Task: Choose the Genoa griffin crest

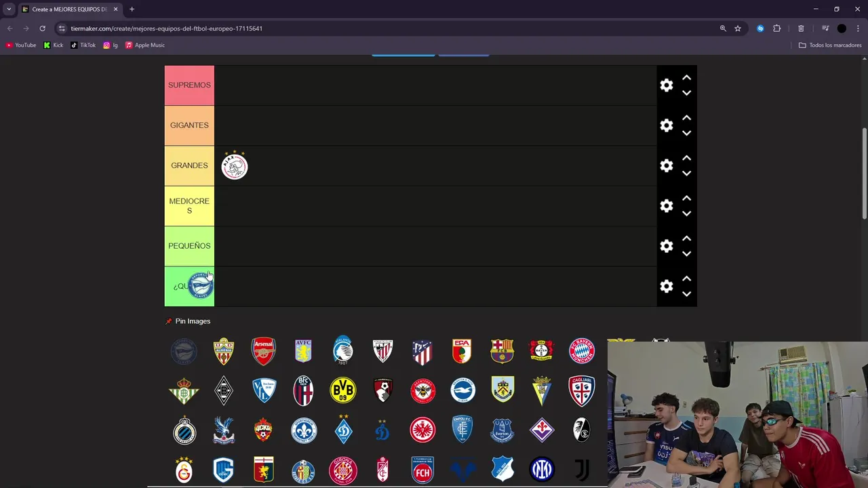Action: point(263,470)
